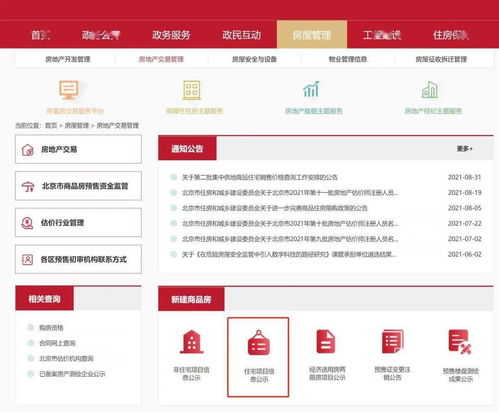Open the 政民互动 nav tab
The width and height of the screenshot is (499, 412).
241,35
